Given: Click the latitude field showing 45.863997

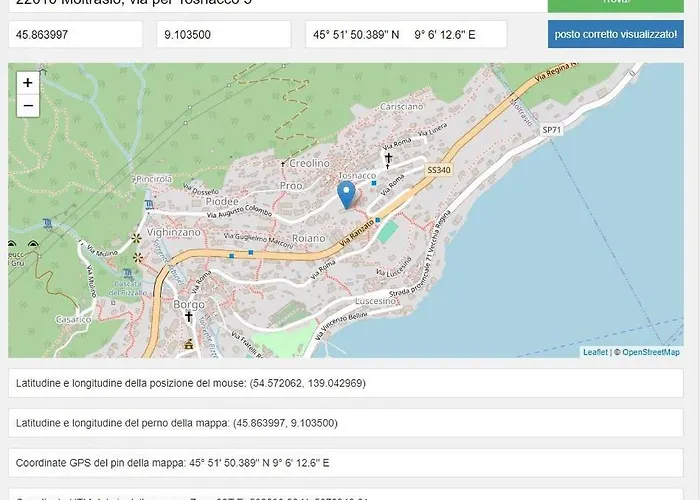Looking at the screenshot, I should point(75,34).
